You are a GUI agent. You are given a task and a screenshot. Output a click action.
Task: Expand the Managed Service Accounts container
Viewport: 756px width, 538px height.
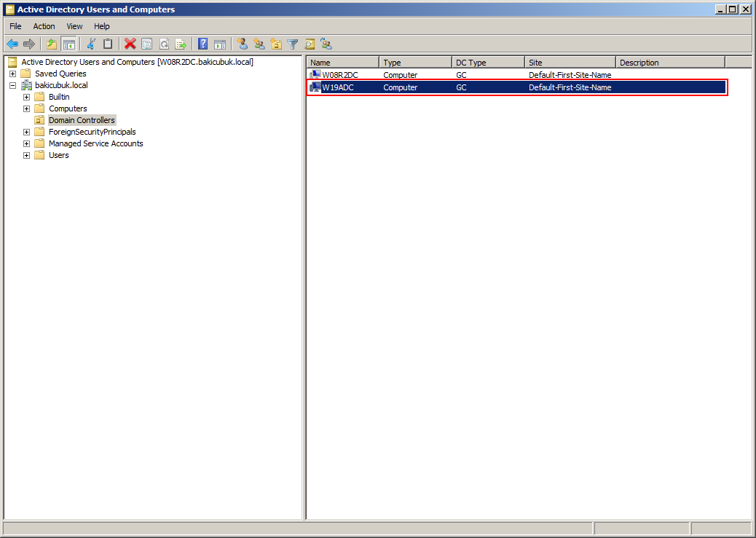coord(26,143)
